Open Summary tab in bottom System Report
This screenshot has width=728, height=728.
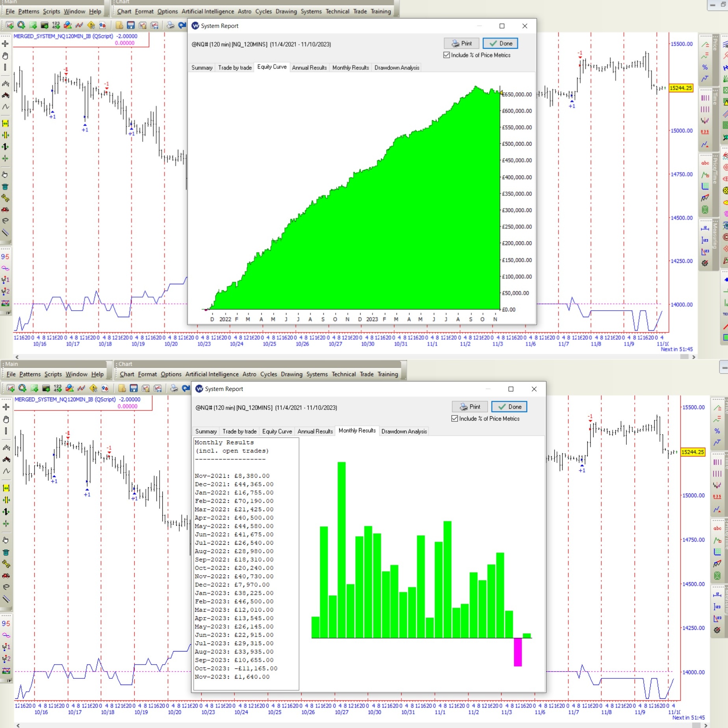pyautogui.click(x=206, y=431)
